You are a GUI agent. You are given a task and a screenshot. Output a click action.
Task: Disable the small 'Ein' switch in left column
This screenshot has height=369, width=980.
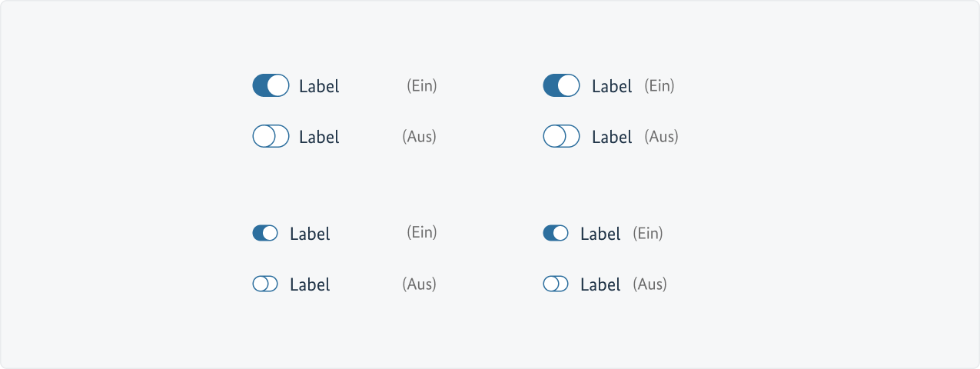click(x=264, y=233)
